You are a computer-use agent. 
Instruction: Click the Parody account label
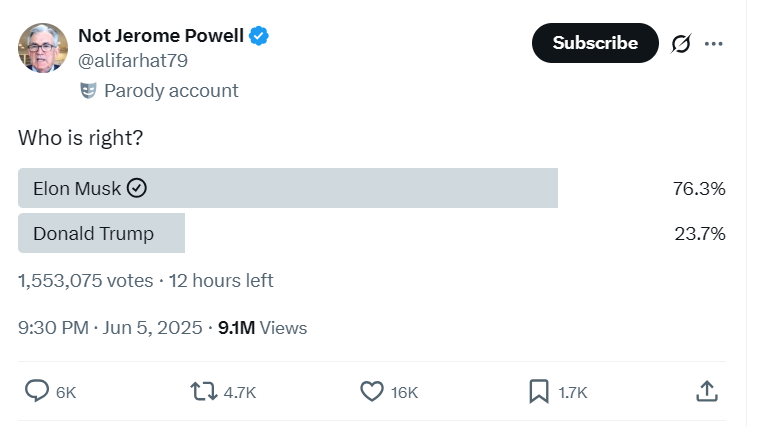point(171,91)
